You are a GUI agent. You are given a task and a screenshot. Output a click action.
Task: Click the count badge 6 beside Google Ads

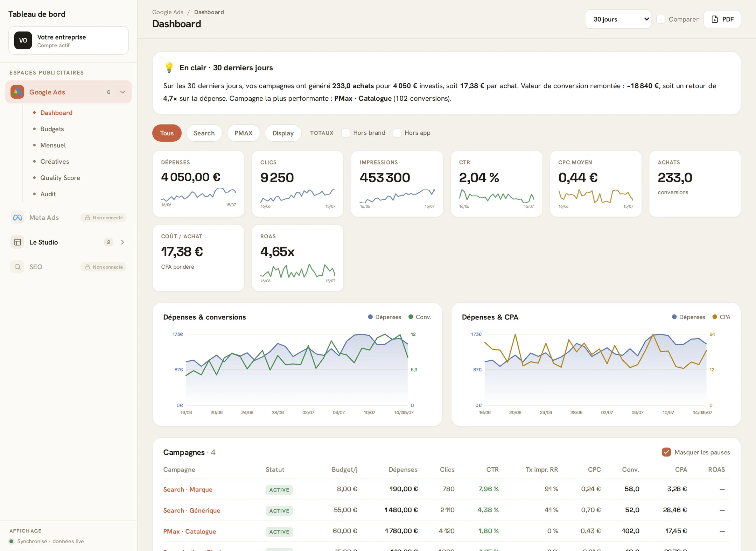(x=108, y=92)
